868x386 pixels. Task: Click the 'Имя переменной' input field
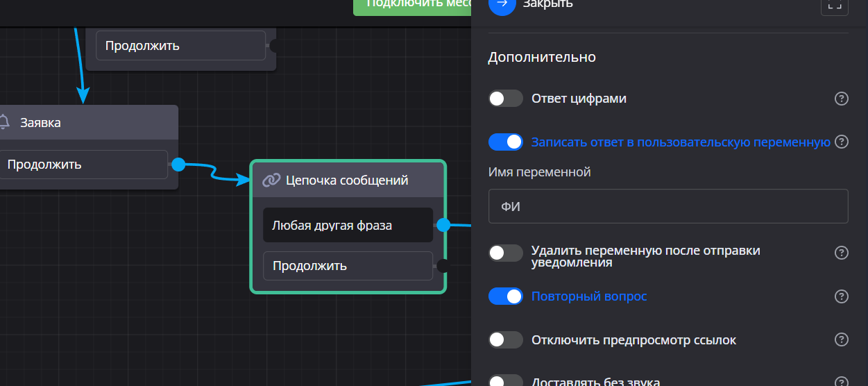(x=667, y=206)
